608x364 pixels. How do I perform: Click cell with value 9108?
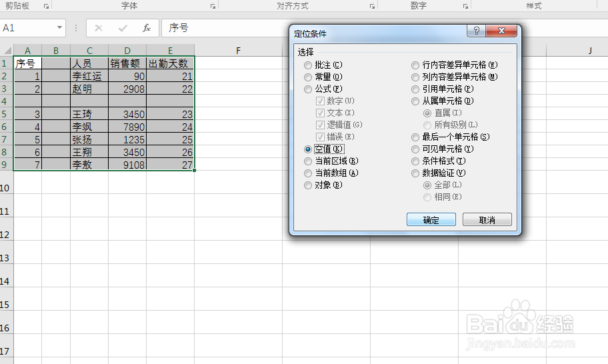(x=127, y=165)
